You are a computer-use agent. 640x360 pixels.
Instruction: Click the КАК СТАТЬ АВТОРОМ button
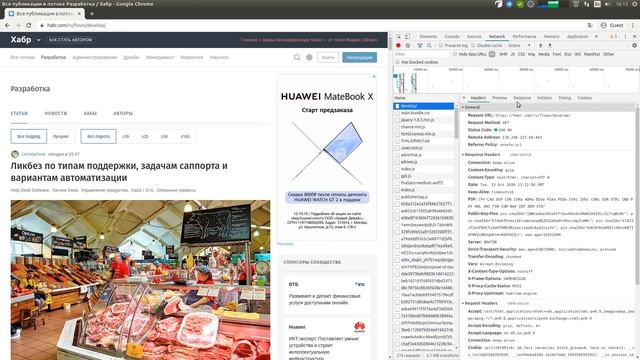pos(71,40)
